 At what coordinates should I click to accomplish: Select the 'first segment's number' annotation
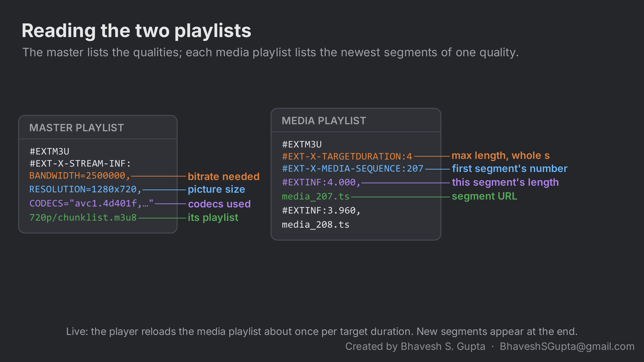coord(510,169)
